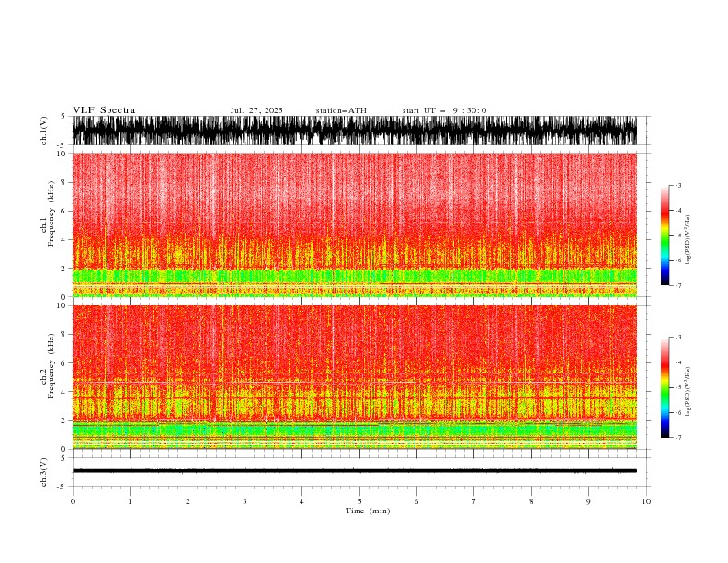The width and height of the screenshot is (728, 563).
Task: Click the '-7' tick on ch.2 colorbar
Action: (x=678, y=438)
